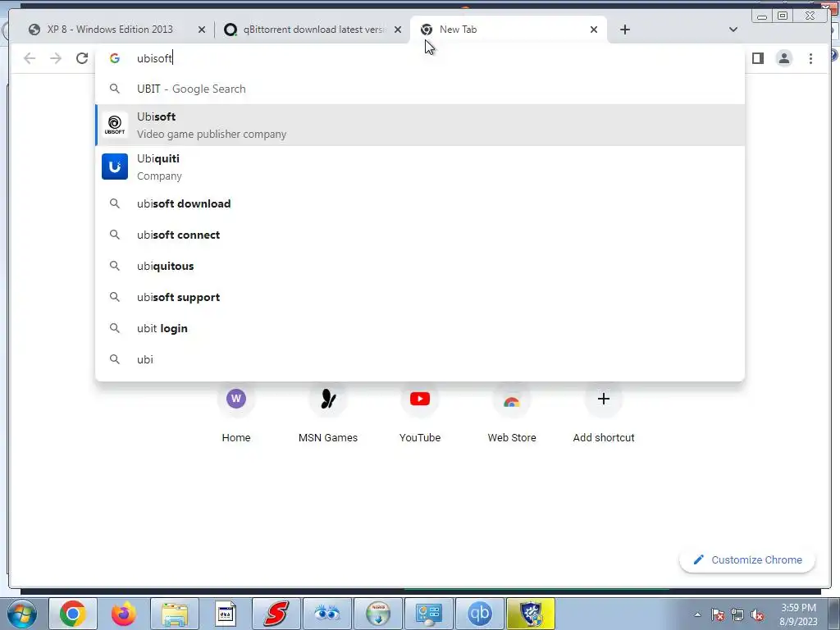The height and width of the screenshot is (630, 840).
Task: Open the Chrome three-dot menu
Action: (810, 58)
